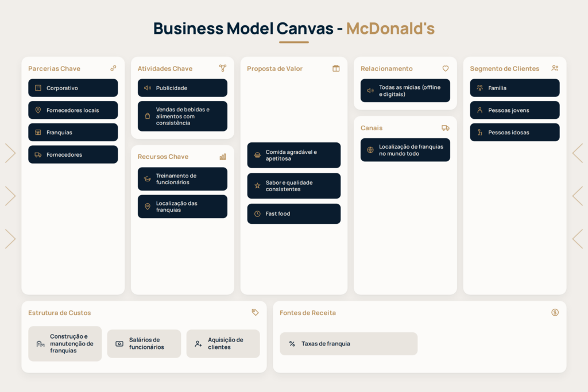Screen dimensions: 588x392
Task: Click the McDonald's title text
Action: 390,29
